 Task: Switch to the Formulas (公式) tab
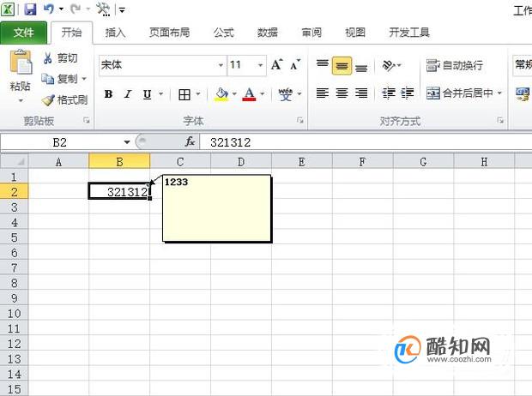224,33
